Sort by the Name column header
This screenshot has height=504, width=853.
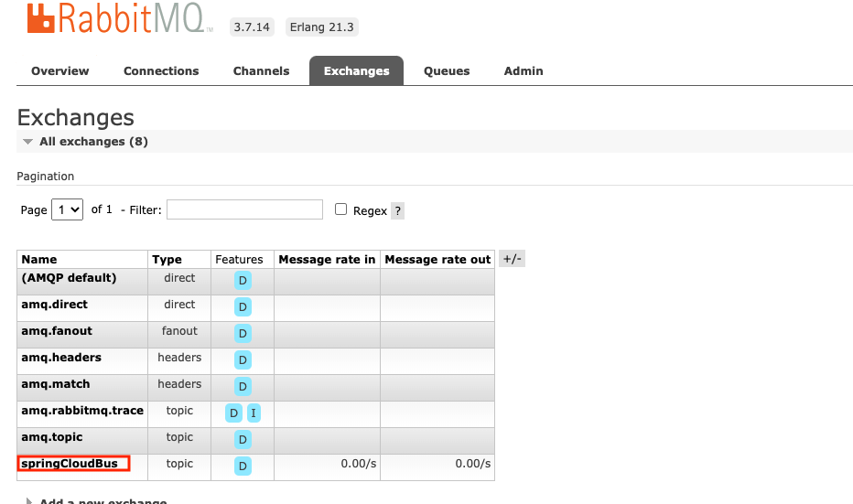39,260
